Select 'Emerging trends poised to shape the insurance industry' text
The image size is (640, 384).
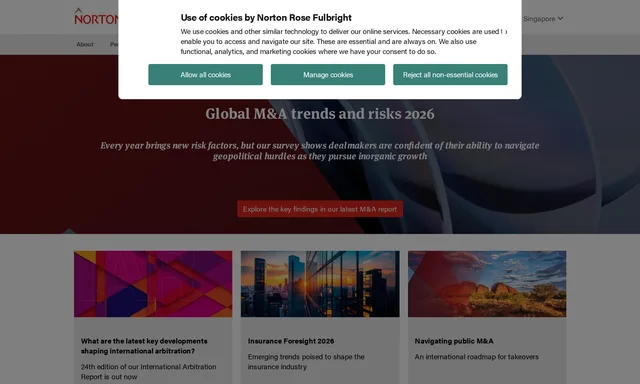(306, 362)
